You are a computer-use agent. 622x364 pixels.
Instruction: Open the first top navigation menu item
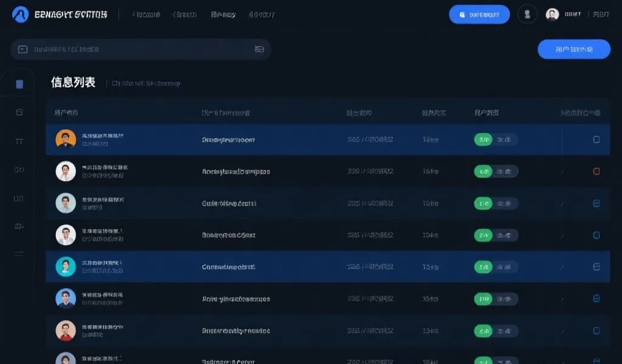point(146,15)
